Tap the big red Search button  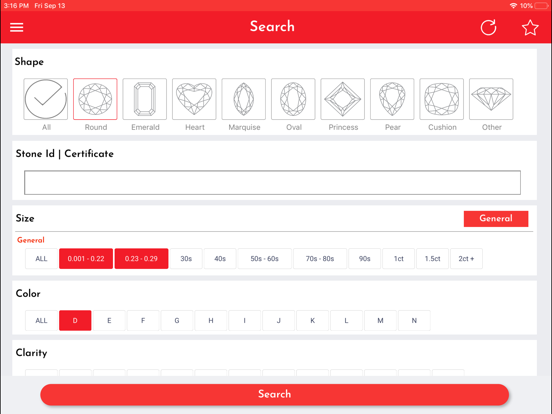click(x=275, y=394)
